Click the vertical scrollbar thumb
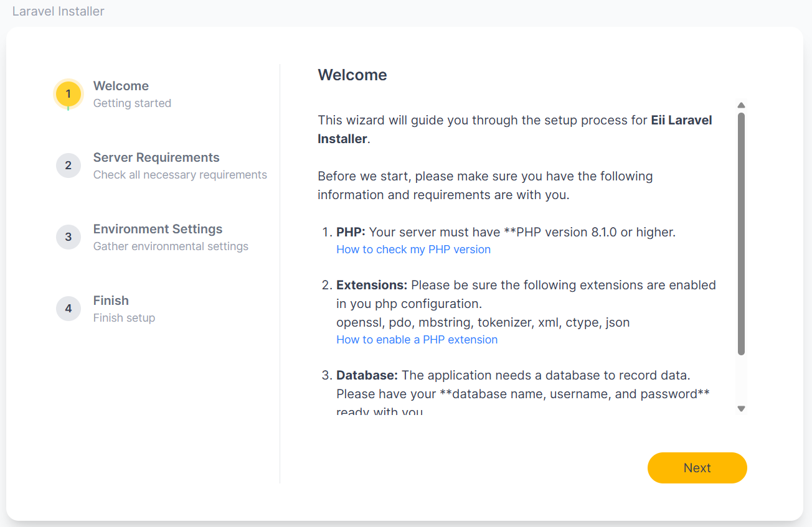 coord(741,233)
